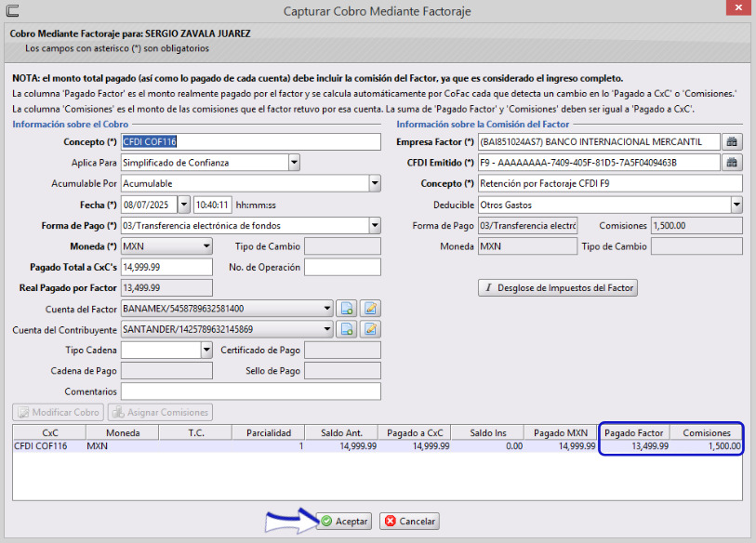
Task: Click the CxC column header
Action: click(x=49, y=432)
